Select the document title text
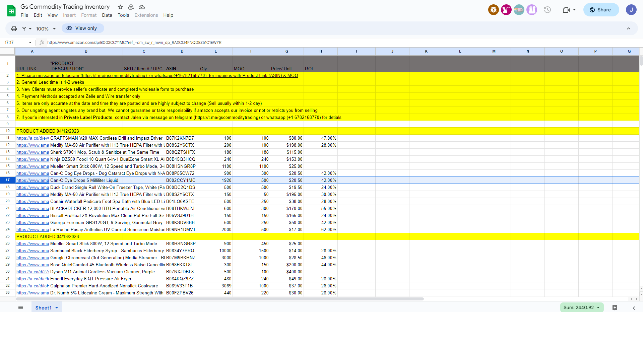Screen dimensions: 644x349 65,7
